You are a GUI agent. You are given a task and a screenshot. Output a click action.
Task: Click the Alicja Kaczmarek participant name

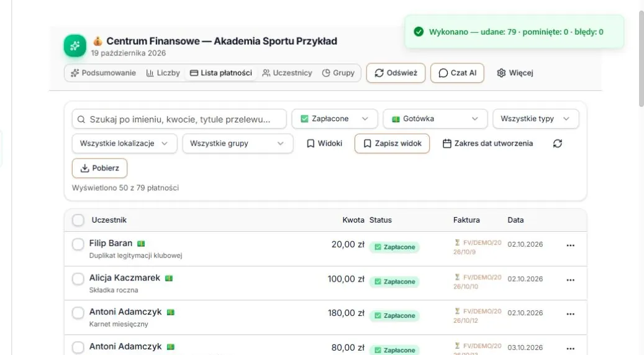(124, 278)
